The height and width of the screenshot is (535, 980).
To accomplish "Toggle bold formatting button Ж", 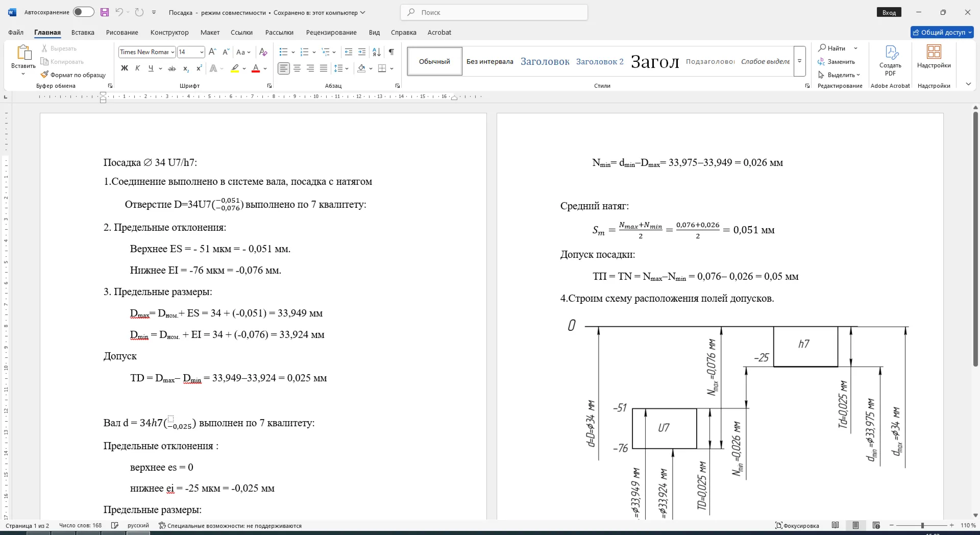I will [x=124, y=68].
